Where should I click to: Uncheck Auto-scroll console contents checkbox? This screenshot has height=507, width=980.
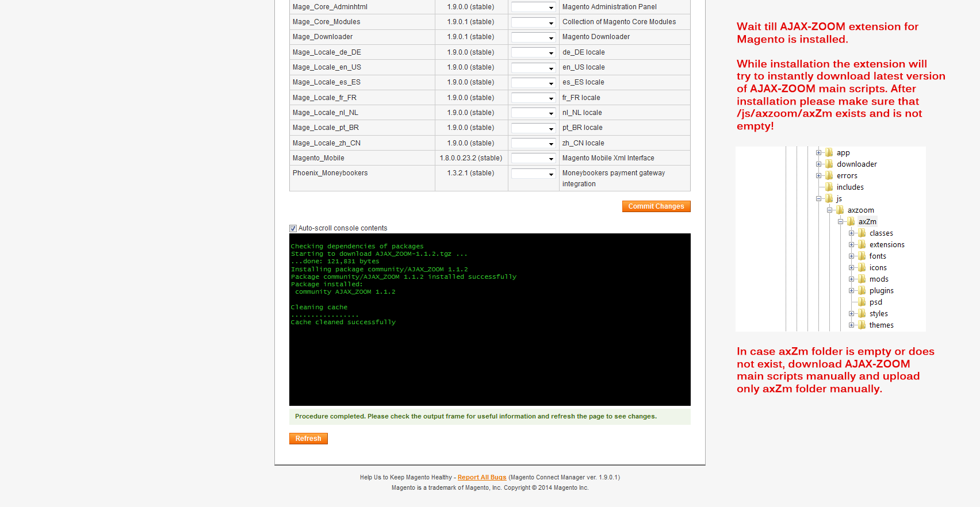(x=293, y=228)
